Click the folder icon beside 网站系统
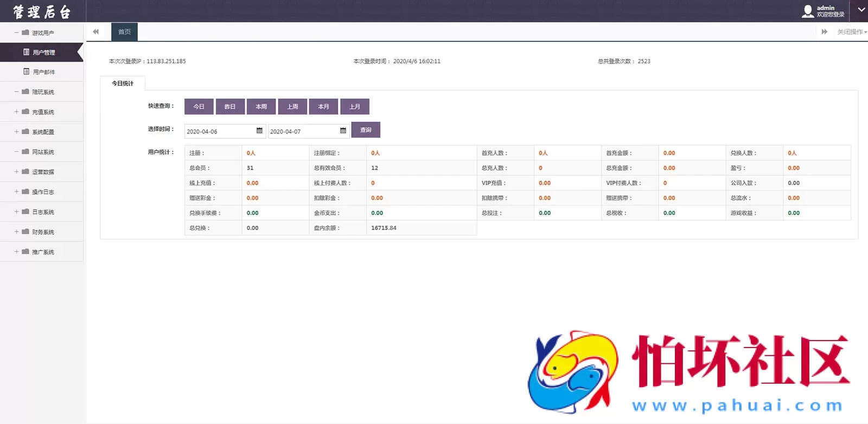This screenshot has height=424, width=868. [x=25, y=152]
